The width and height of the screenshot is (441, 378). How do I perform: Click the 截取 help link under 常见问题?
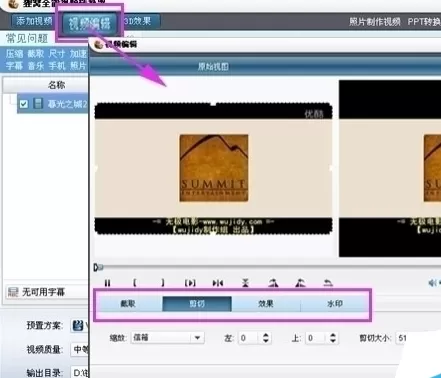[36, 54]
